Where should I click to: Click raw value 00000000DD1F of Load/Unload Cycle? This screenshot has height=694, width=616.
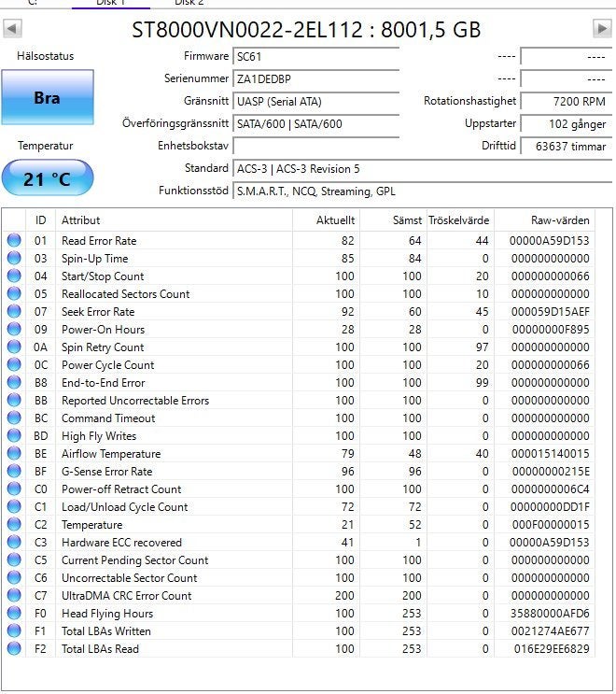[x=550, y=506]
